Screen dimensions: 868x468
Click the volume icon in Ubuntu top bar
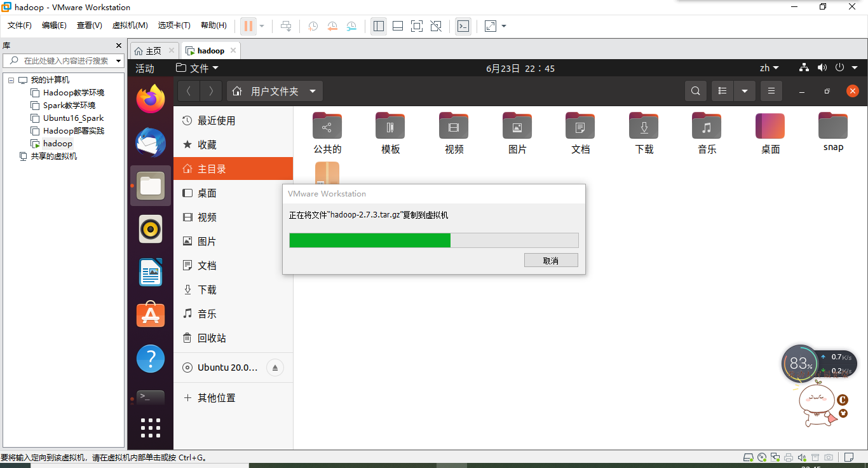pyautogui.click(x=822, y=67)
